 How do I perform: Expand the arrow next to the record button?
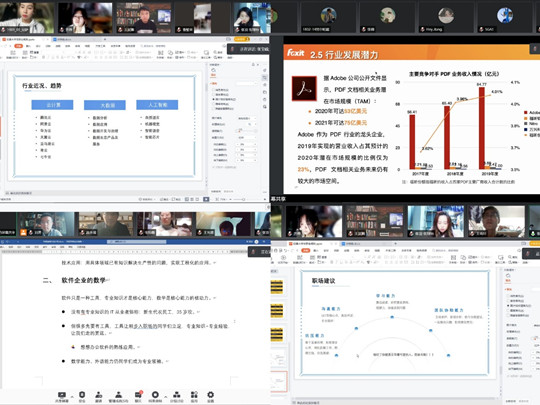(x=166, y=396)
